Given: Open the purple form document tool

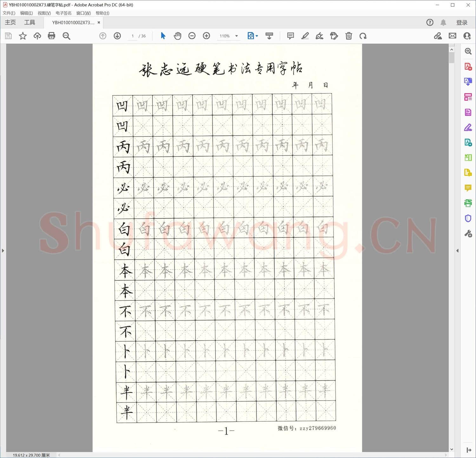Looking at the screenshot, I should (468, 112).
